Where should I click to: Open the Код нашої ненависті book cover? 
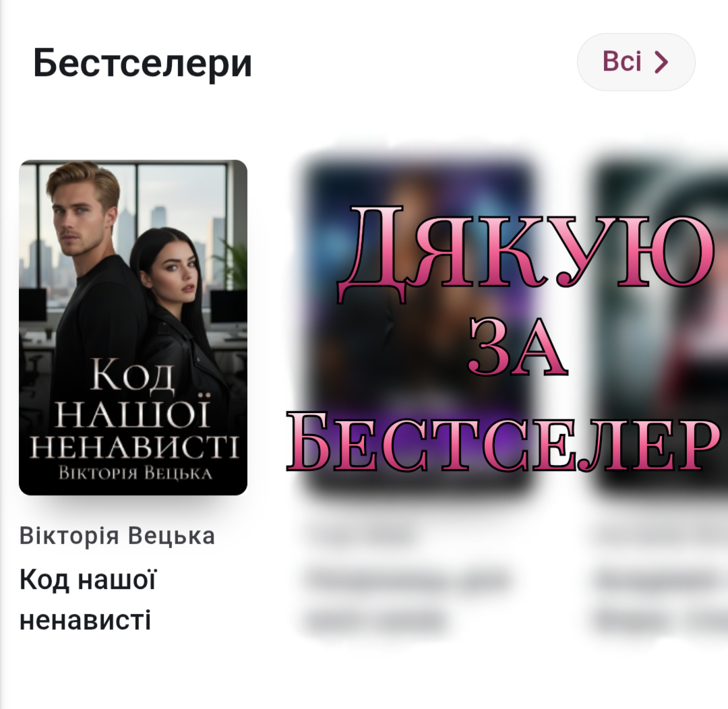coord(133,328)
